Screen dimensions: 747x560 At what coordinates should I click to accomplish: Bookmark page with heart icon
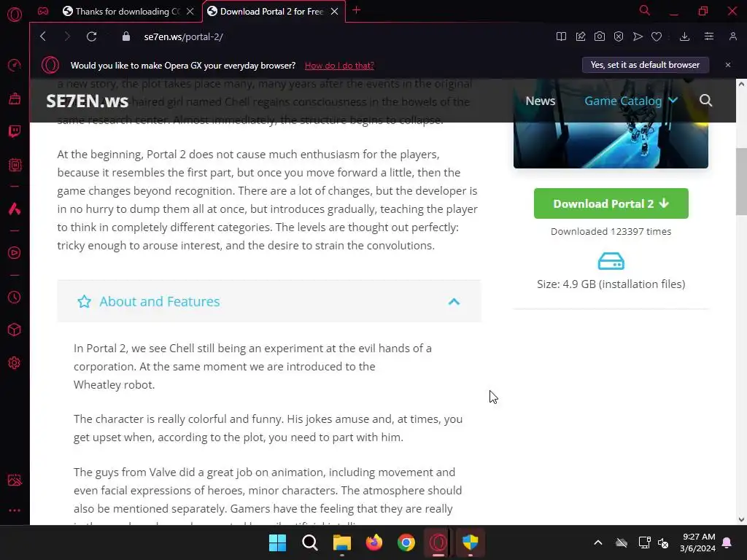coord(657,36)
